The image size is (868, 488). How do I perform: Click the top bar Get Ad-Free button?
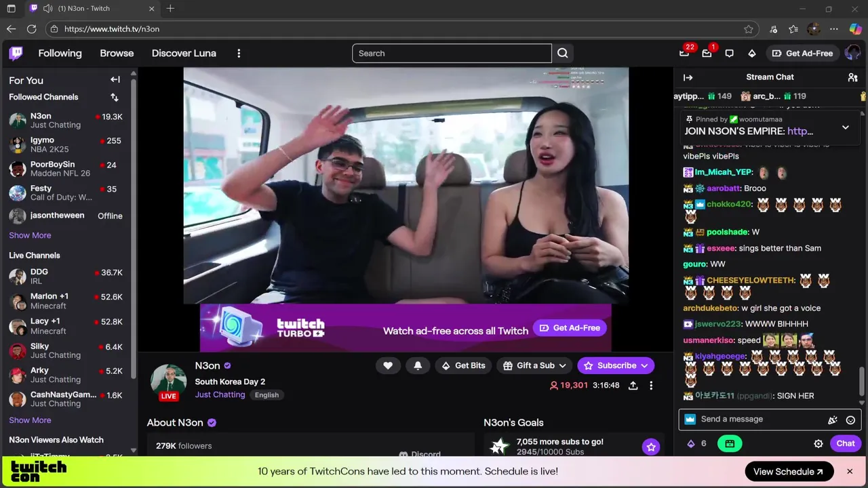(802, 53)
